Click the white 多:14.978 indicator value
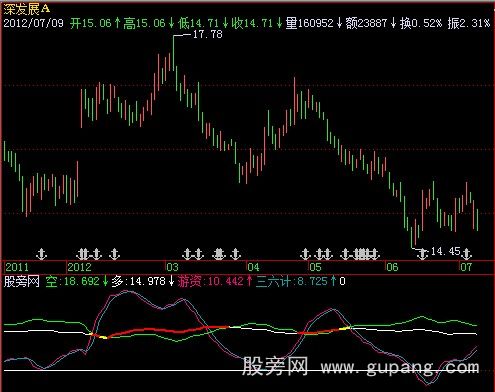Viewport: 495px width, 392px height. click(x=138, y=281)
